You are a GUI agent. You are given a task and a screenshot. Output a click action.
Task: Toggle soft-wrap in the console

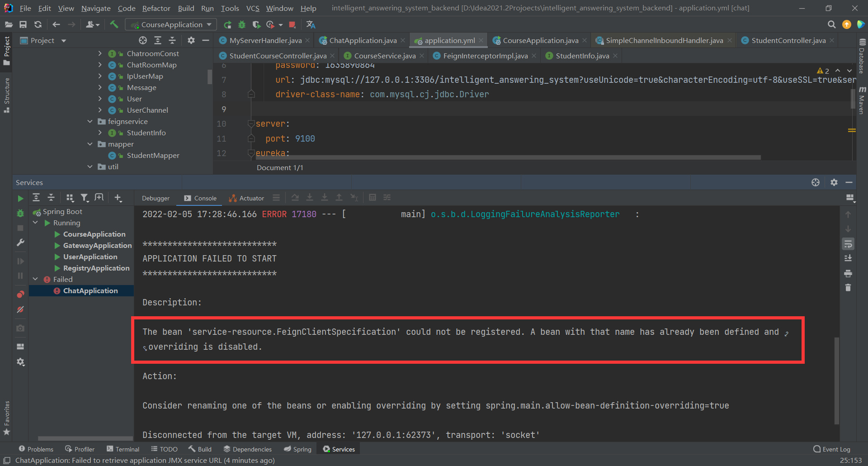[x=848, y=244]
